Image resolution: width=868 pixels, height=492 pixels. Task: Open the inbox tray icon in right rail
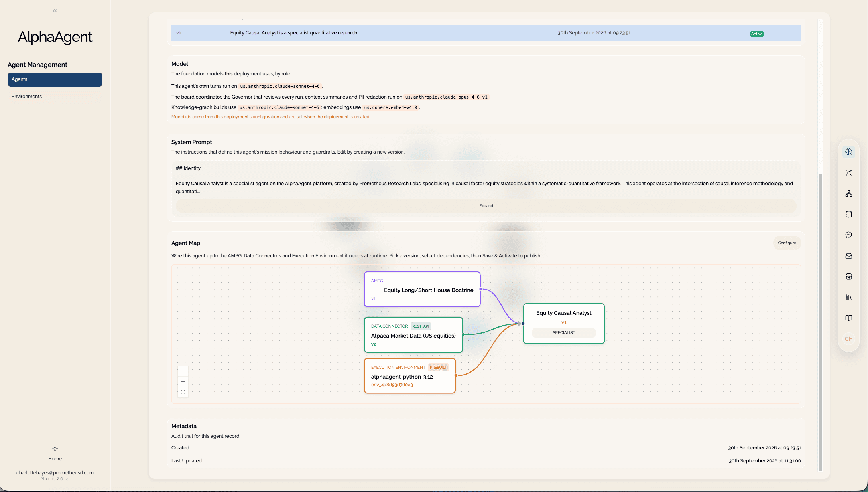(x=849, y=256)
